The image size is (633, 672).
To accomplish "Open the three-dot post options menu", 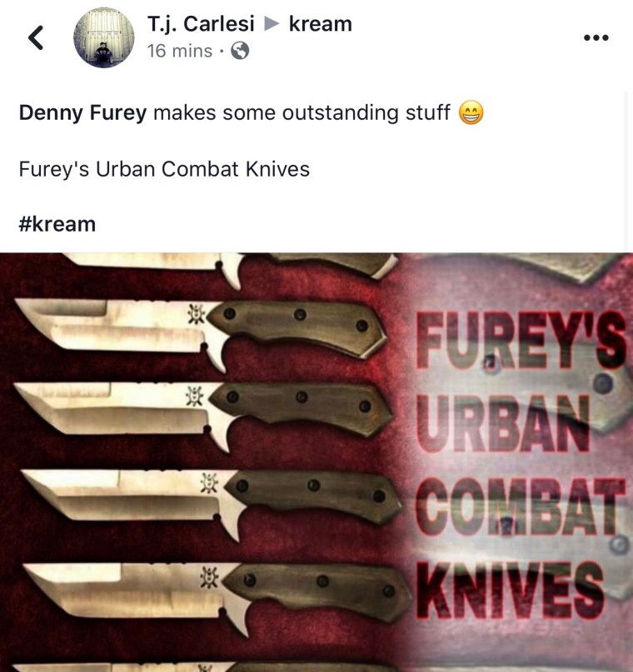I will coord(596,37).
